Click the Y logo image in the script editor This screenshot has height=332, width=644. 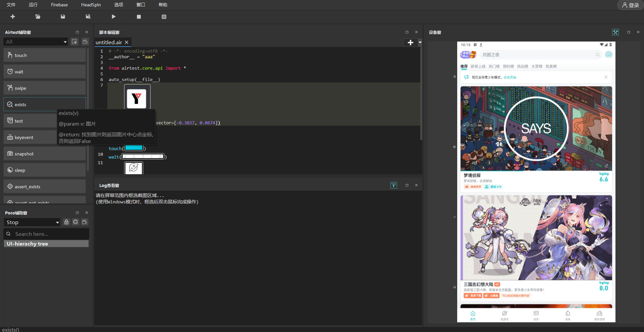(x=137, y=99)
